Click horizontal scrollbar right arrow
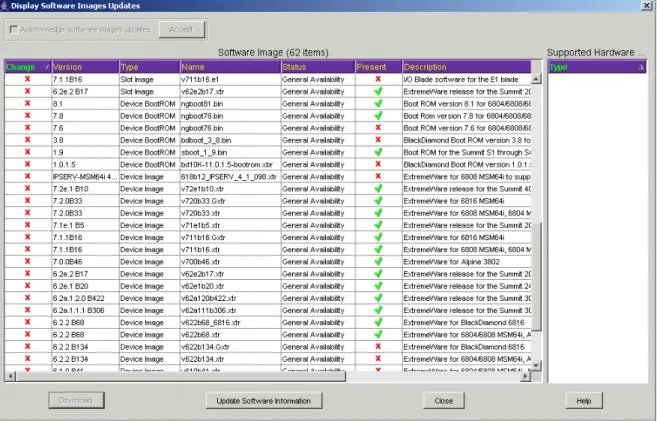Image resolution: width=657 pixels, height=421 pixels. click(x=525, y=376)
